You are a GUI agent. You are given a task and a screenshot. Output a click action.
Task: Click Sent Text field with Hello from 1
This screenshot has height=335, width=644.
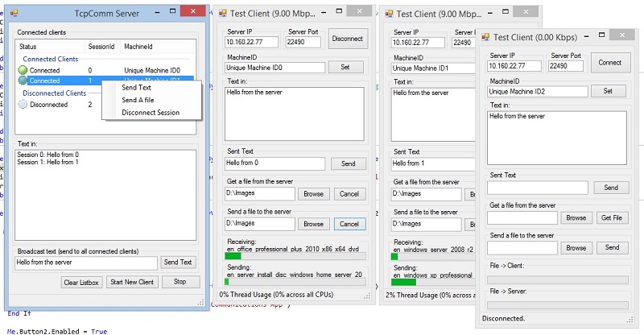(433, 164)
